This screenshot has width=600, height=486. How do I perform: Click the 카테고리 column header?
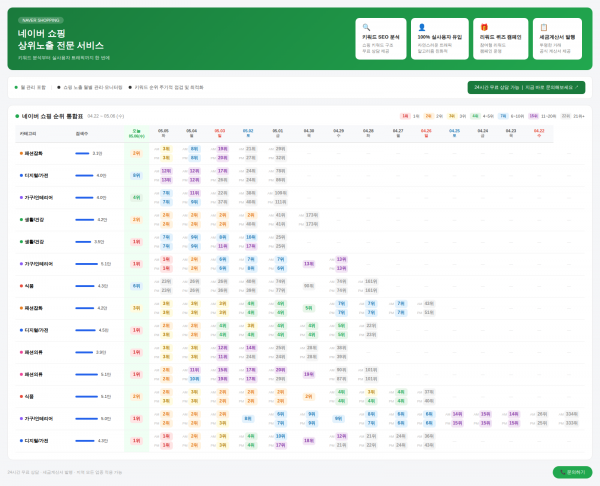click(x=28, y=134)
